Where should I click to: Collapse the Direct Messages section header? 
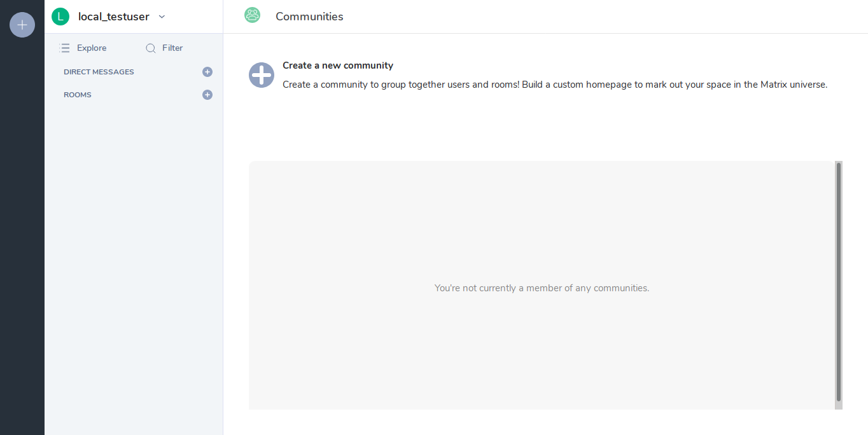(x=99, y=72)
